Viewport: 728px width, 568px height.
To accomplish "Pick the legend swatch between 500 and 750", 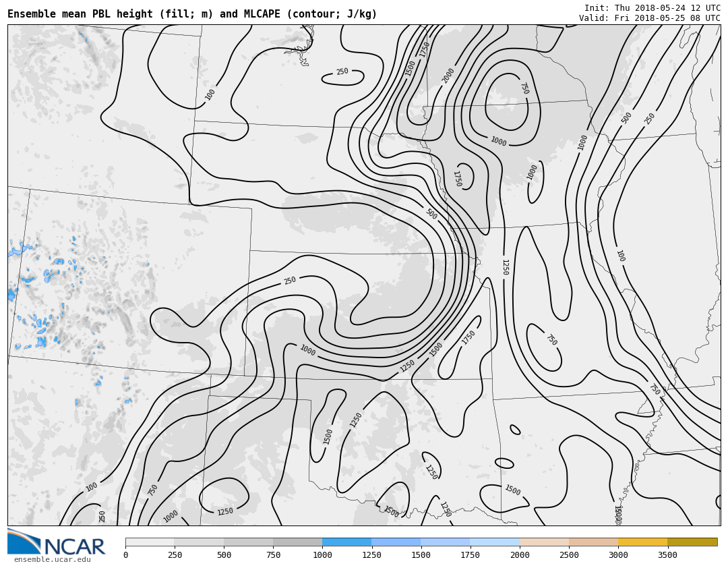I will [248, 542].
